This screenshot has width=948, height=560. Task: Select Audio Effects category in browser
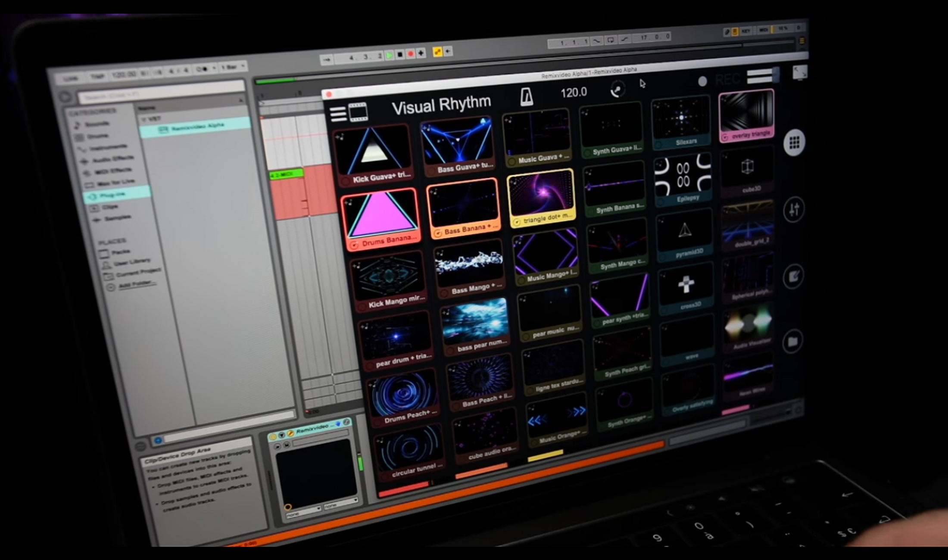click(113, 160)
